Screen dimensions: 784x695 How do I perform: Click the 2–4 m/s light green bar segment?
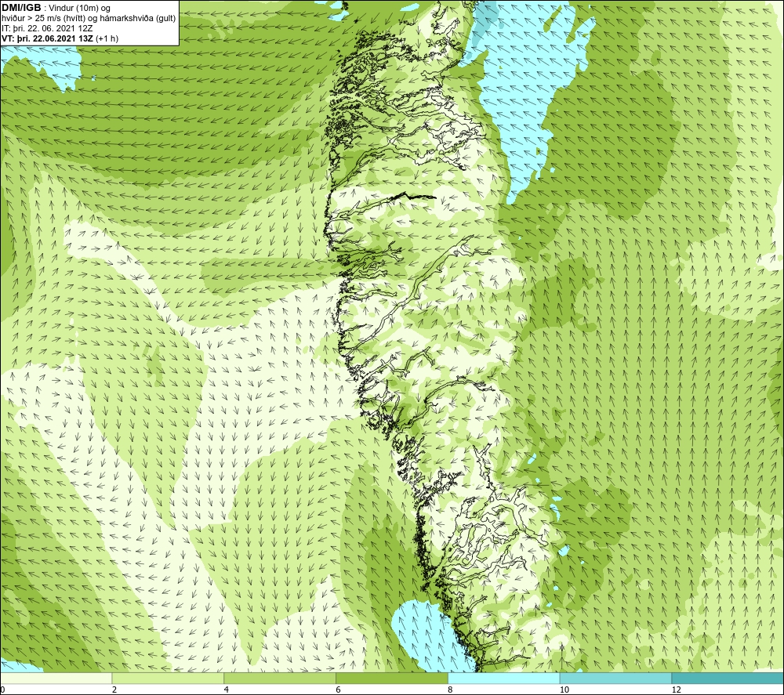point(168,678)
